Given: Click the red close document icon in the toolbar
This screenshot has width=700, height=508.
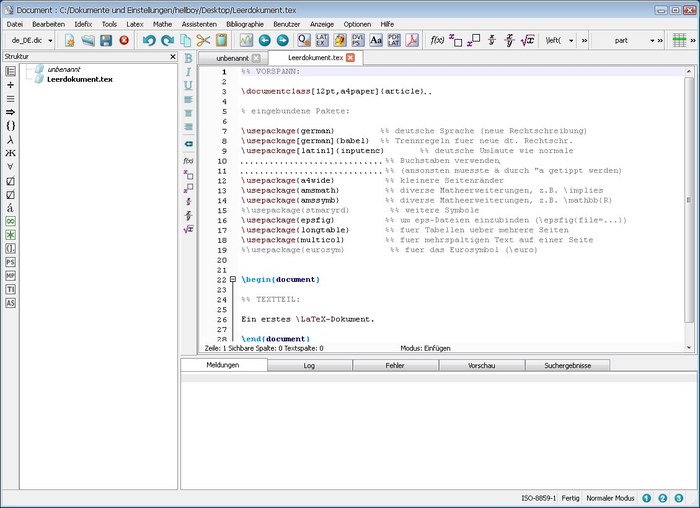Looking at the screenshot, I should coord(124,41).
